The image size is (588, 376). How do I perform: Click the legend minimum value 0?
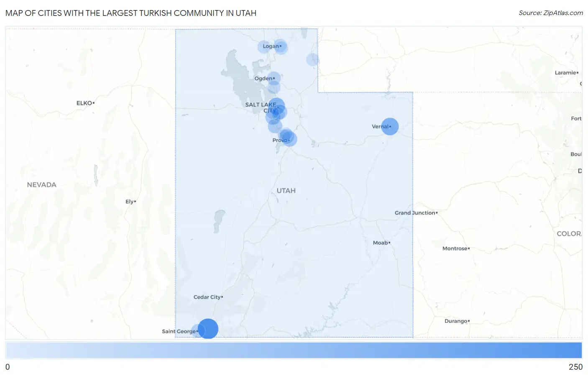[8, 367]
